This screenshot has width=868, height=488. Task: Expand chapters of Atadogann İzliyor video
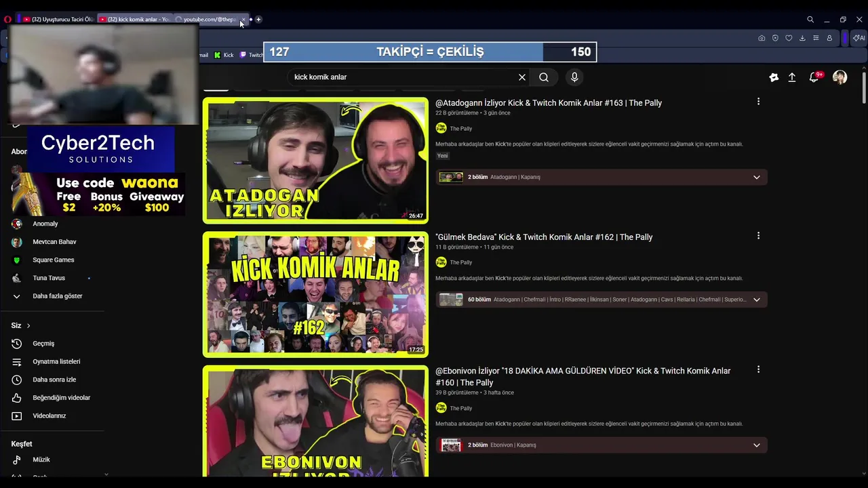coord(757,178)
